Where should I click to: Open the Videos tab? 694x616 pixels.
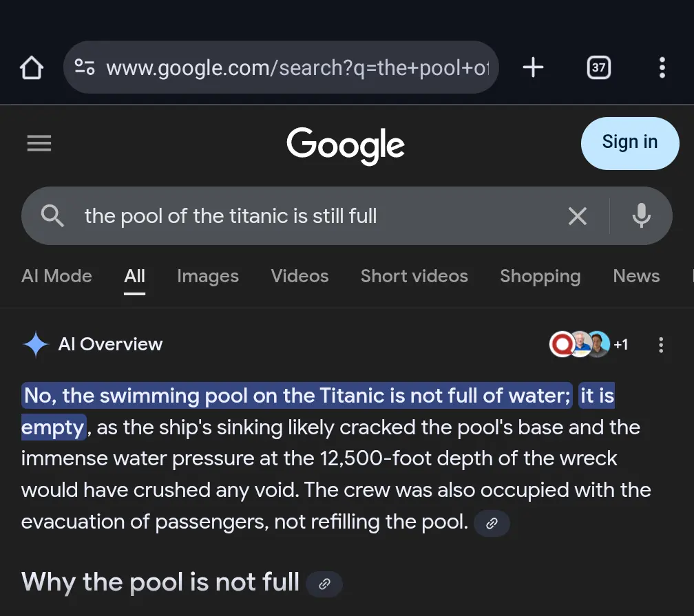[299, 276]
